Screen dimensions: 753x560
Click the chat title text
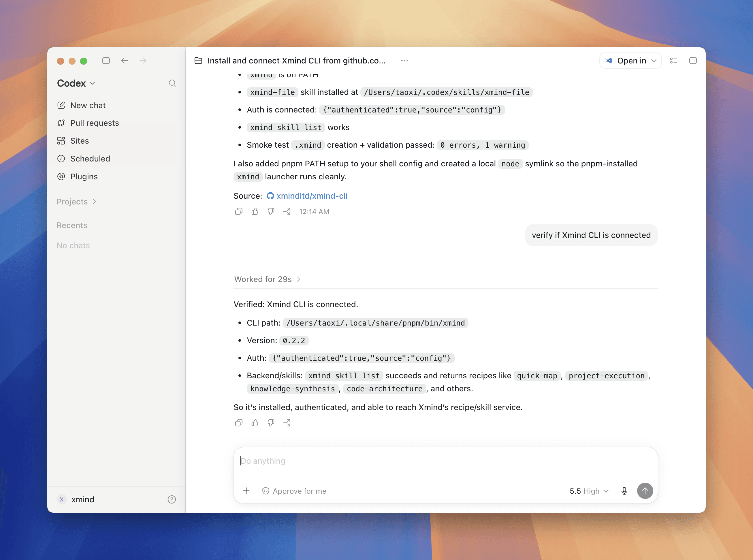(297, 61)
